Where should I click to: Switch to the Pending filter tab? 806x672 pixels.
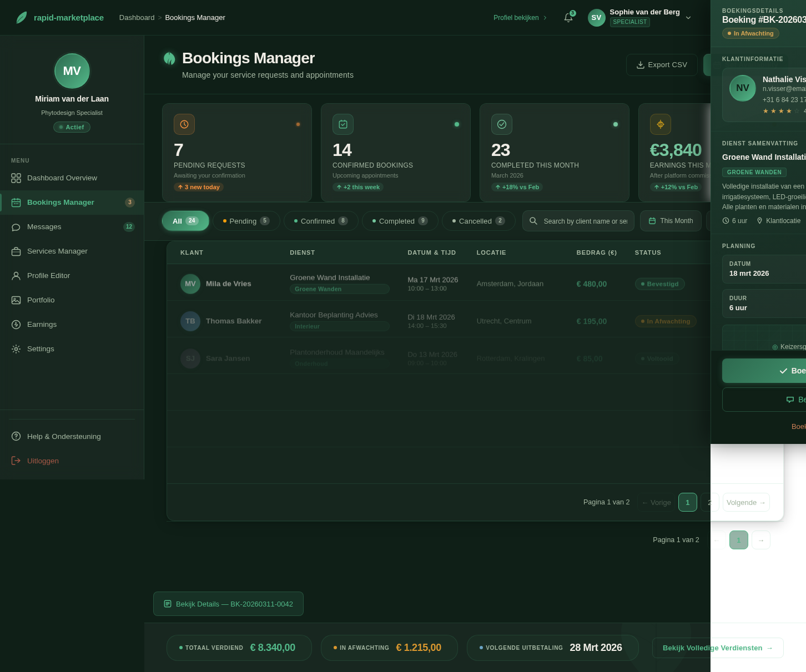tap(246, 221)
